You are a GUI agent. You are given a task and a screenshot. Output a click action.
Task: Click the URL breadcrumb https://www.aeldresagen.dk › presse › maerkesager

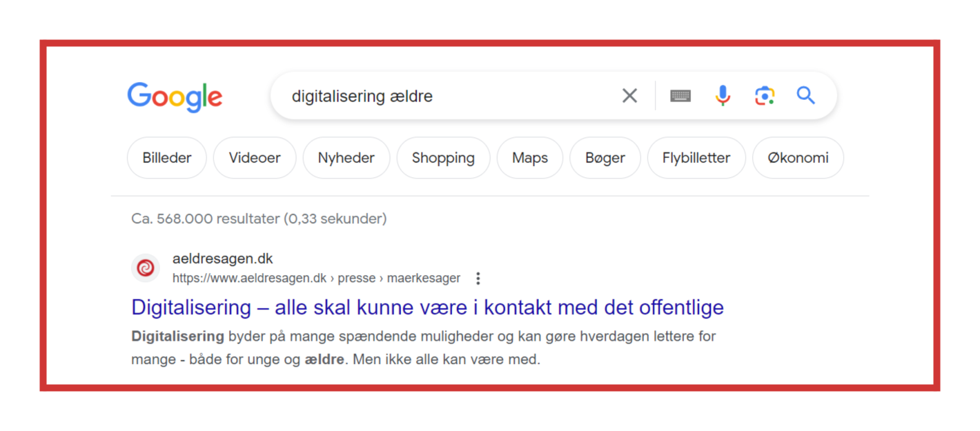point(316,279)
